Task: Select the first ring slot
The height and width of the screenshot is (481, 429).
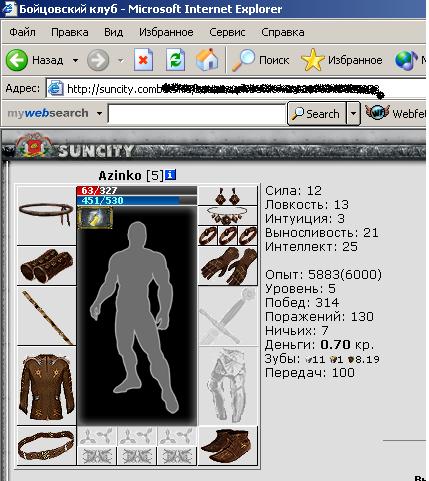Action: (x=208, y=236)
